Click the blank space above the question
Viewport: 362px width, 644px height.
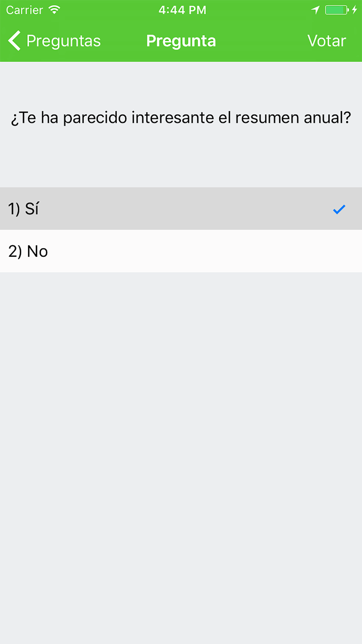click(x=181, y=85)
